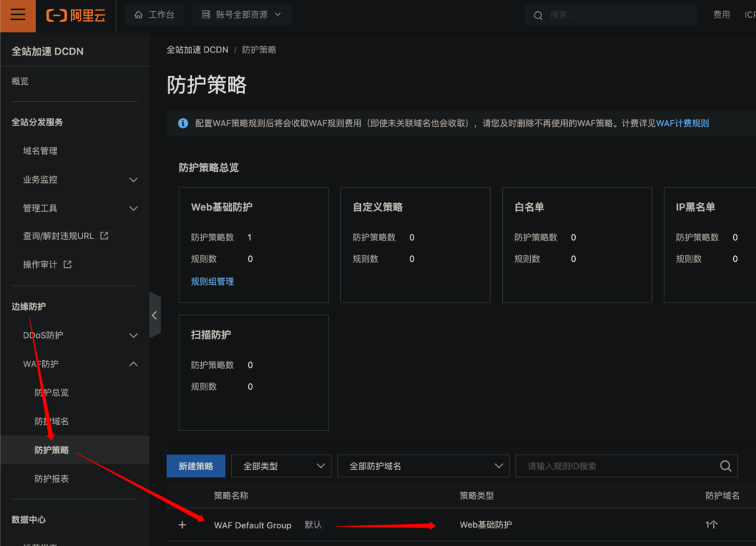The height and width of the screenshot is (546, 756).
Task: Expand the DDoS防护 menu
Action: click(134, 336)
